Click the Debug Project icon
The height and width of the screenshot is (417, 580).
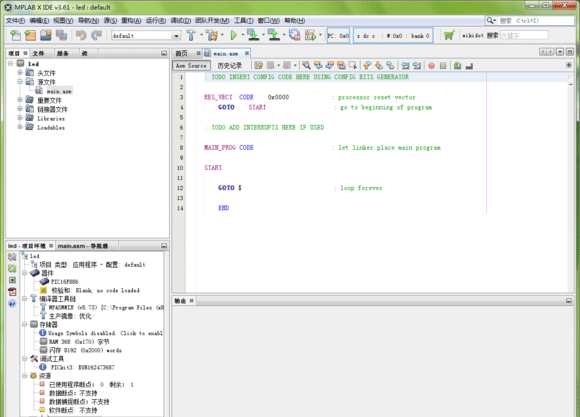[x=310, y=35]
